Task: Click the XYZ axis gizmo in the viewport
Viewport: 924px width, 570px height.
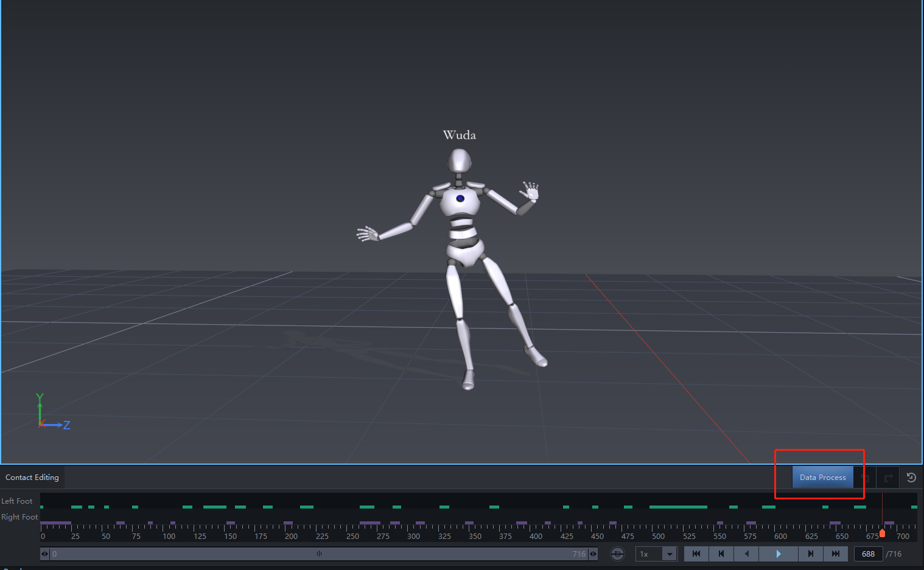Action: tap(53, 412)
